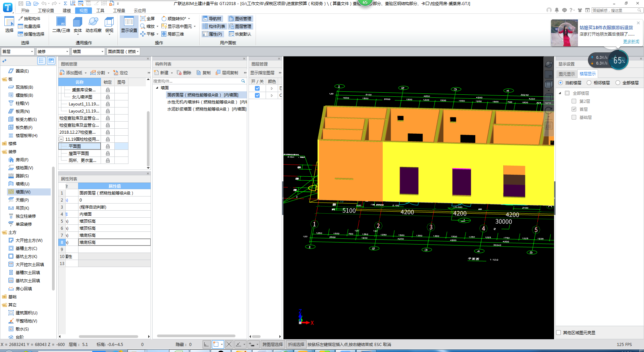Click 复制 copy component button

[204, 73]
